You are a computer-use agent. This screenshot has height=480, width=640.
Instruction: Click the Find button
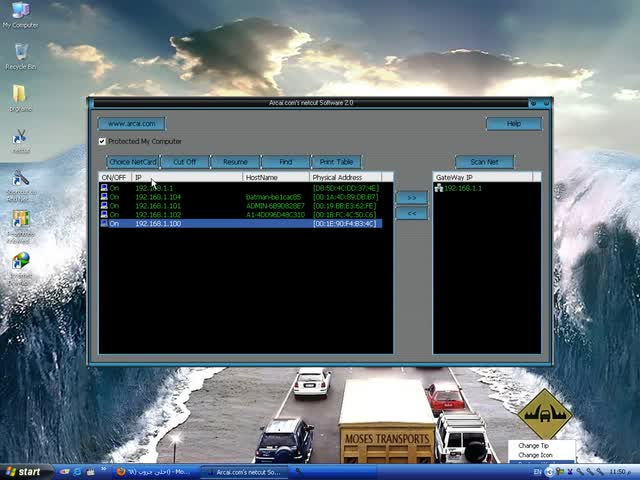click(x=286, y=162)
